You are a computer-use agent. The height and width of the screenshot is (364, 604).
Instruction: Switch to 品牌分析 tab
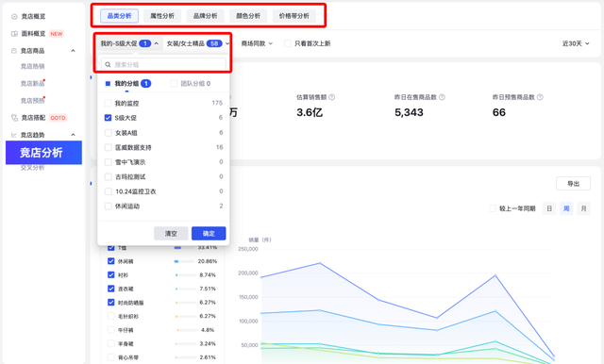tap(206, 16)
